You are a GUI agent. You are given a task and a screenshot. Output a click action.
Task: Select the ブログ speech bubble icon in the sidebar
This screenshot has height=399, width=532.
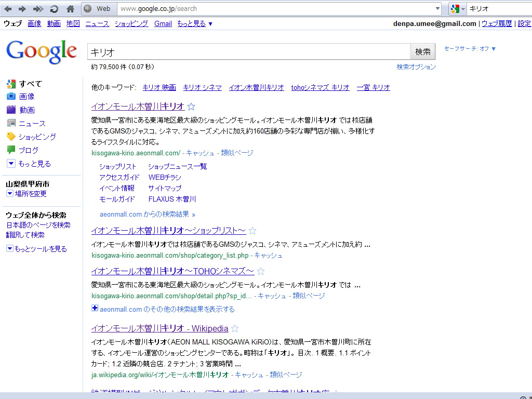[11, 150]
